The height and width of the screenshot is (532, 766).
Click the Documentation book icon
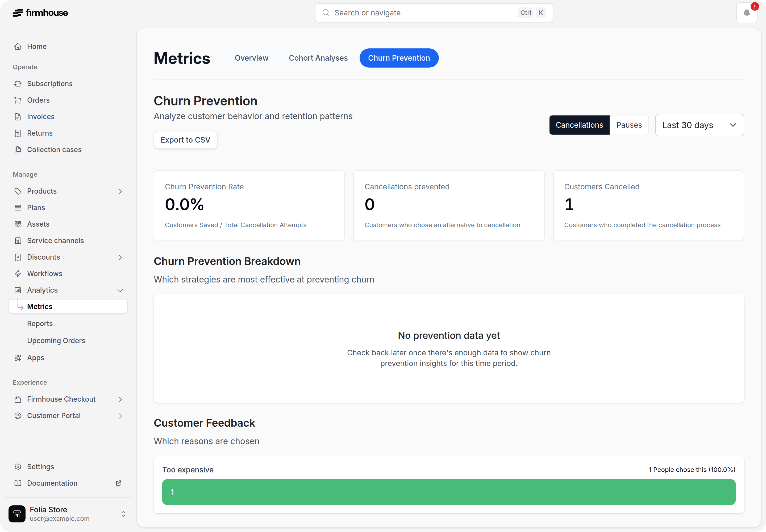pyautogui.click(x=18, y=483)
